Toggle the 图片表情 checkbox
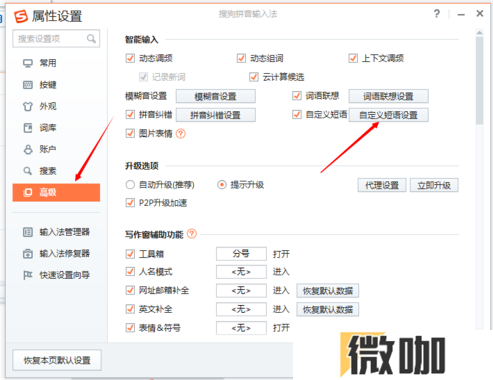 coord(130,134)
